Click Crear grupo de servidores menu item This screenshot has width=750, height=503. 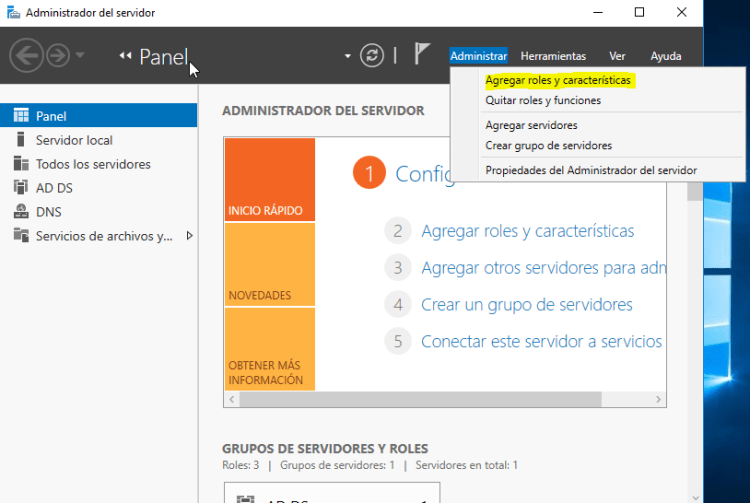(x=548, y=145)
